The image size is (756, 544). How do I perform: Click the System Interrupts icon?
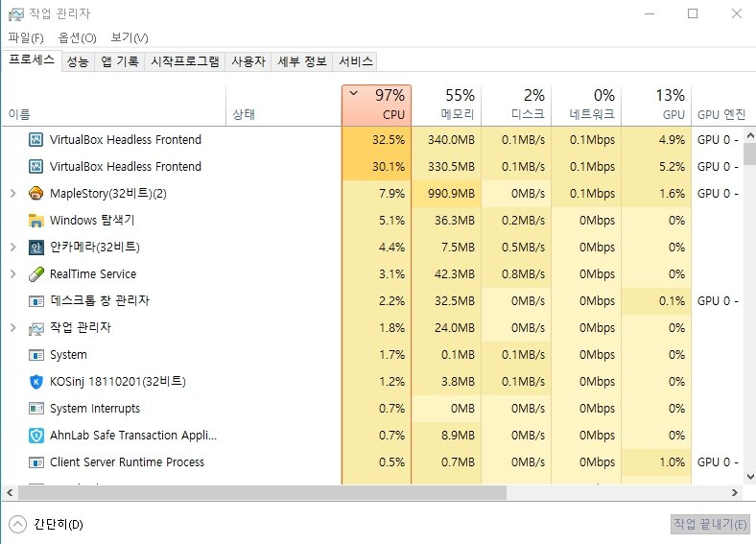[36, 409]
